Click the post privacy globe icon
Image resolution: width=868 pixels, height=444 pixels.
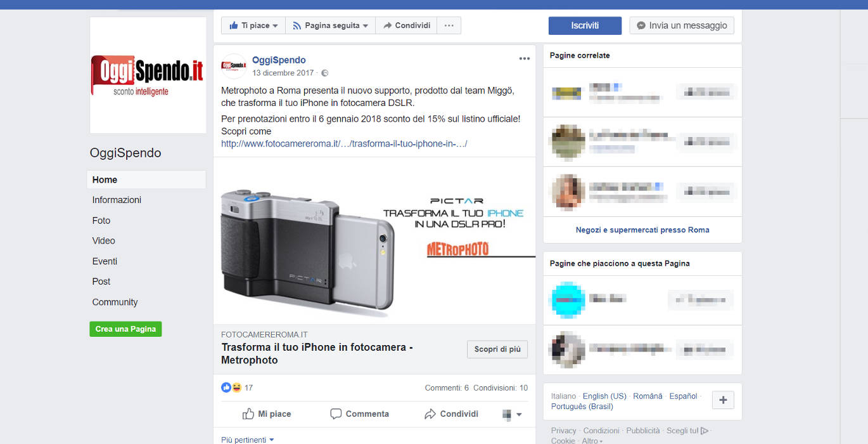[324, 74]
